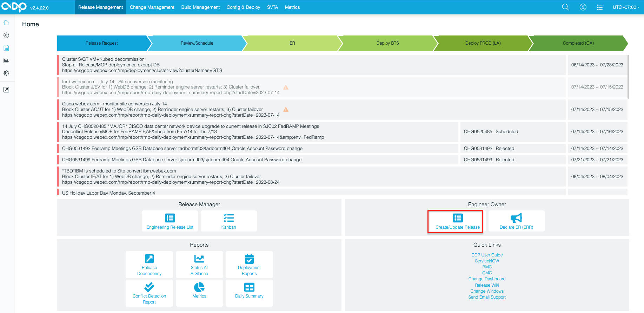This screenshot has height=313, width=644.
Task: Expand the UTC -07:00 timezone dropdown
Action: [x=626, y=7]
